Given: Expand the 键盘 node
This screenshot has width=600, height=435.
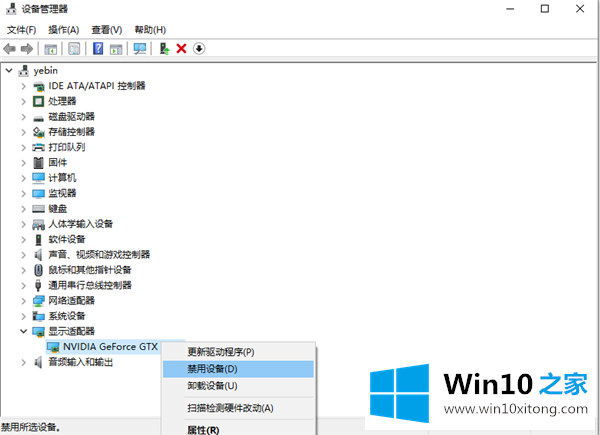Looking at the screenshot, I should [x=24, y=209].
